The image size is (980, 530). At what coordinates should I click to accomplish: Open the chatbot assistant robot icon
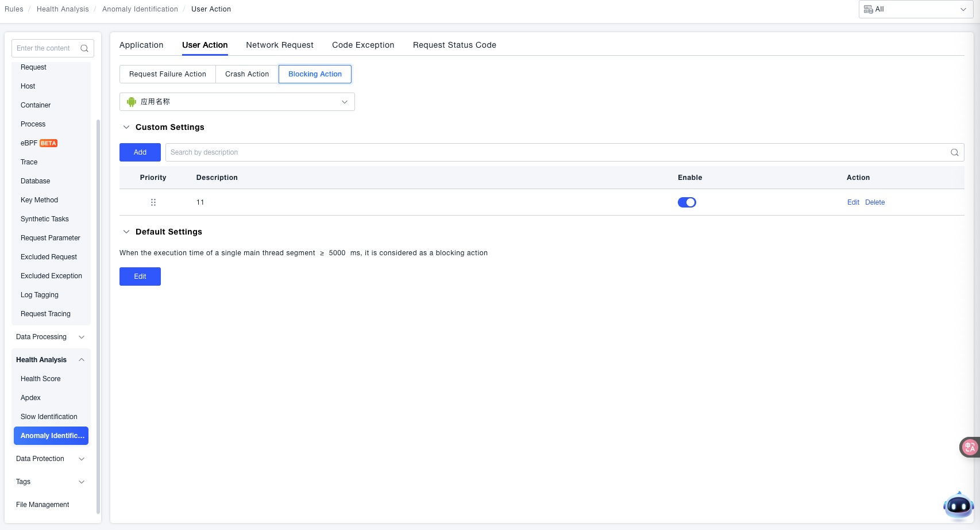(x=958, y=506)
